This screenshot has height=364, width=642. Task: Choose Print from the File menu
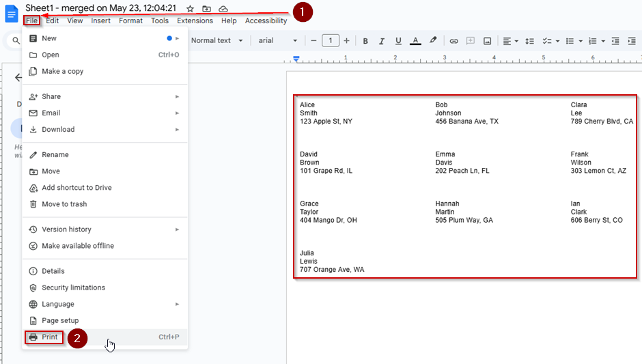click(104, 337)
